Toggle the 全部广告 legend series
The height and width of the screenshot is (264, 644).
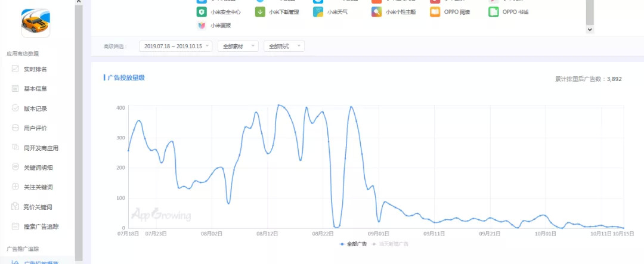pos(353,244)
